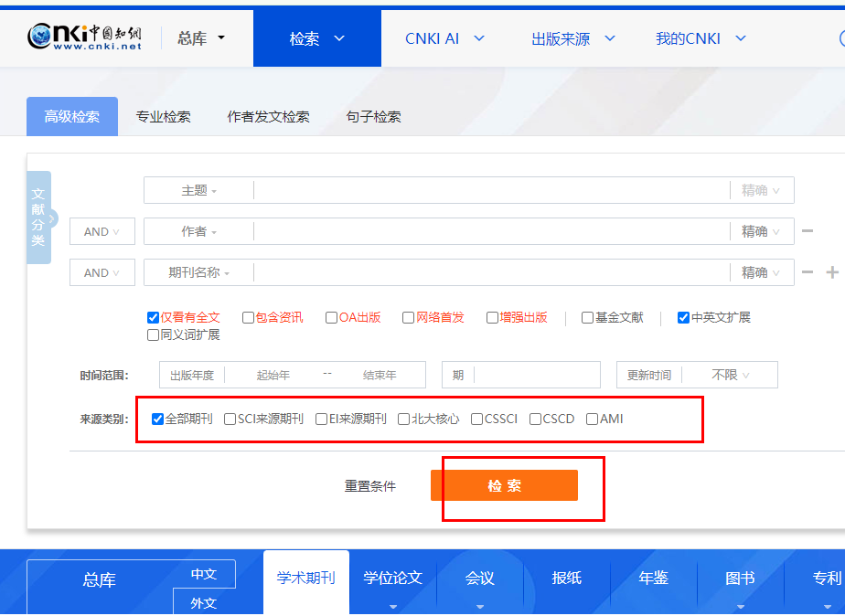Click 重置条件 to reset conditions
845x616 pixels.
[x=370, y=485]
